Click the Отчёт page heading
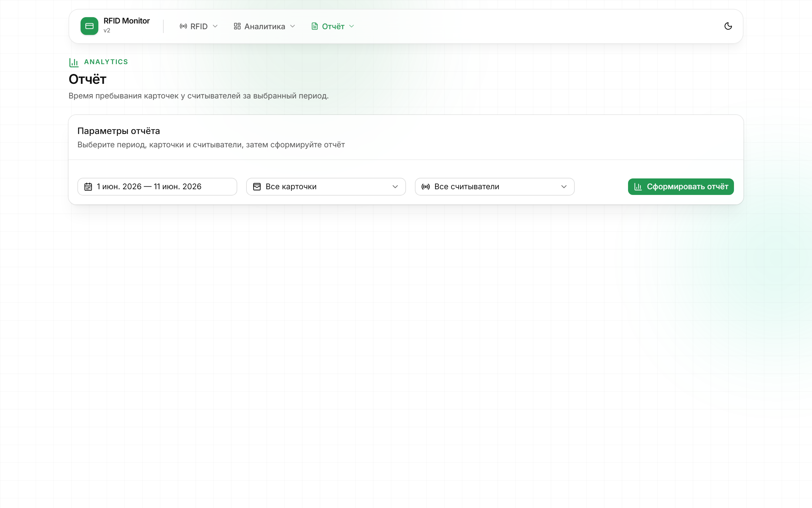 point(88,79)
